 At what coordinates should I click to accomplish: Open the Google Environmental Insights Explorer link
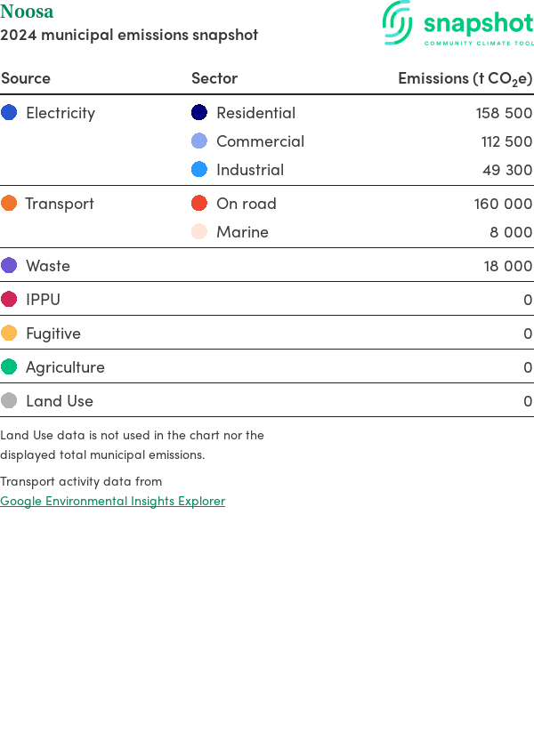coord(112,501)
